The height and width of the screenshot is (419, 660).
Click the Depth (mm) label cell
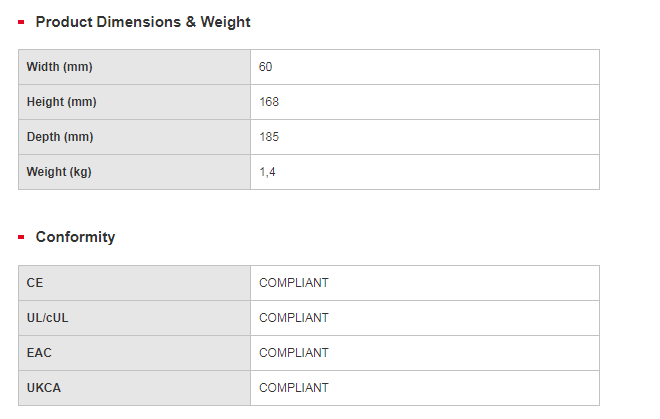[x=60, y=137]
